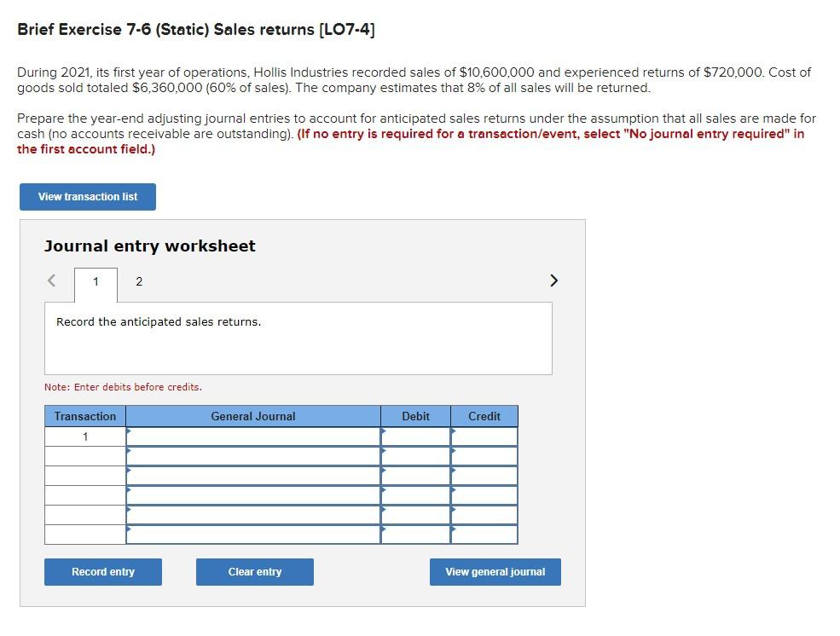This screenshot has width=840, height=636.
Task: Click the Debit field in the first row
Action: click(x=415, y=436)
